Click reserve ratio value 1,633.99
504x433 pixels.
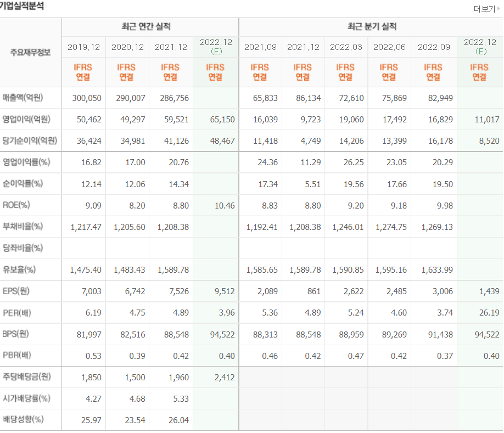click(437, 270)
